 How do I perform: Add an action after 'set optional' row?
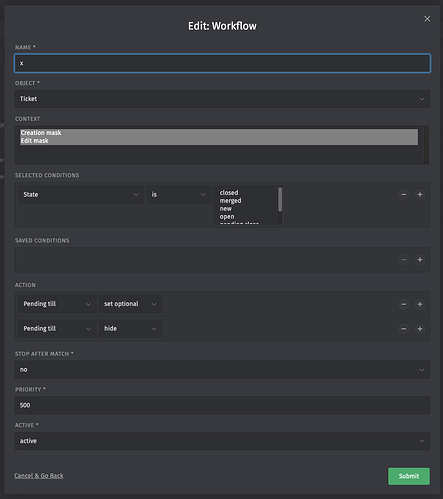pyautogui.click(x=420, y=304)
